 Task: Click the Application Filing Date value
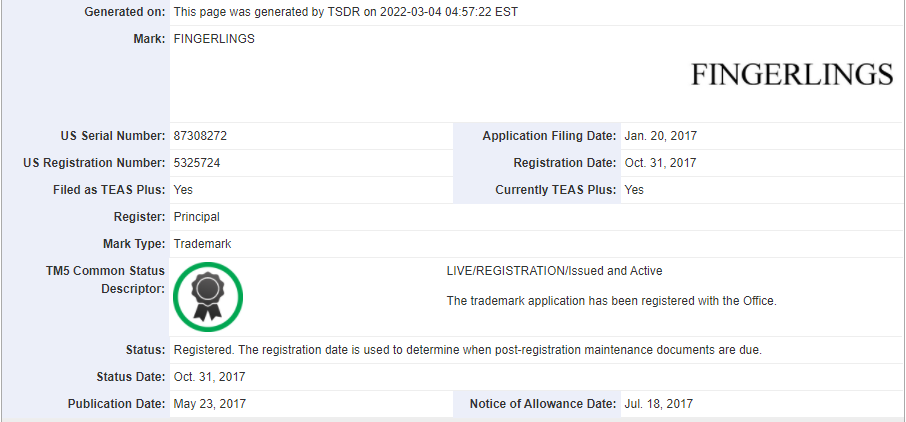click(x=660, y=136)
